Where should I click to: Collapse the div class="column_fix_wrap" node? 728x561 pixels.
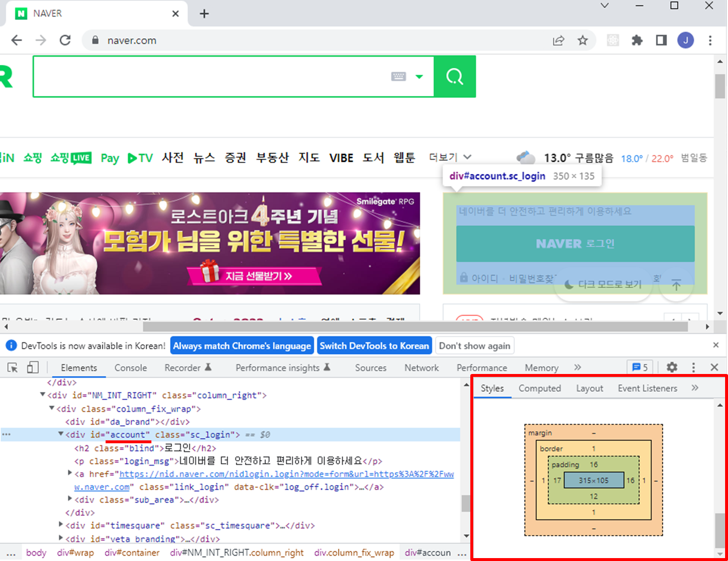point(52,408)
